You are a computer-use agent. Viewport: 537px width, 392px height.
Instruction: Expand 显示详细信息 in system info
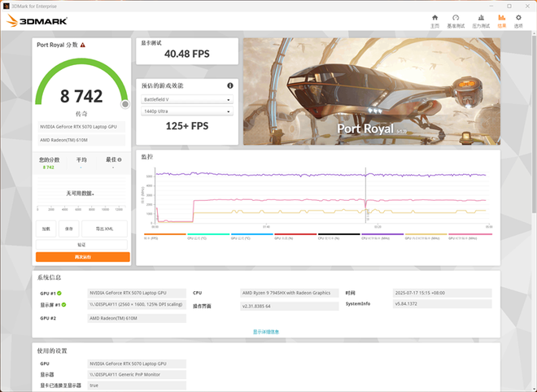tap(268, 332)
